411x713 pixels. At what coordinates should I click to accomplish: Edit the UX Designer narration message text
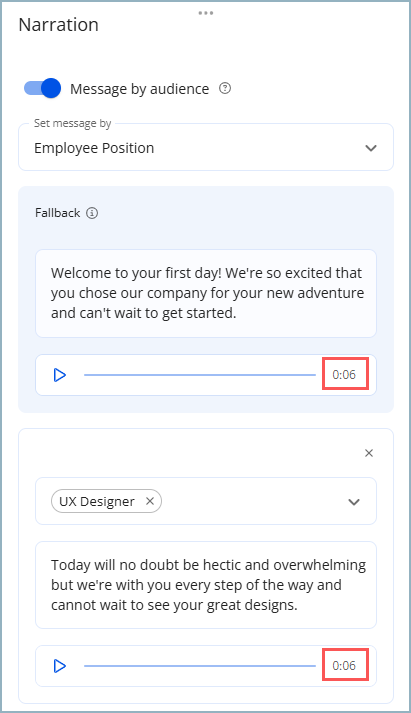pyautogui.click(x=206, y=585)
